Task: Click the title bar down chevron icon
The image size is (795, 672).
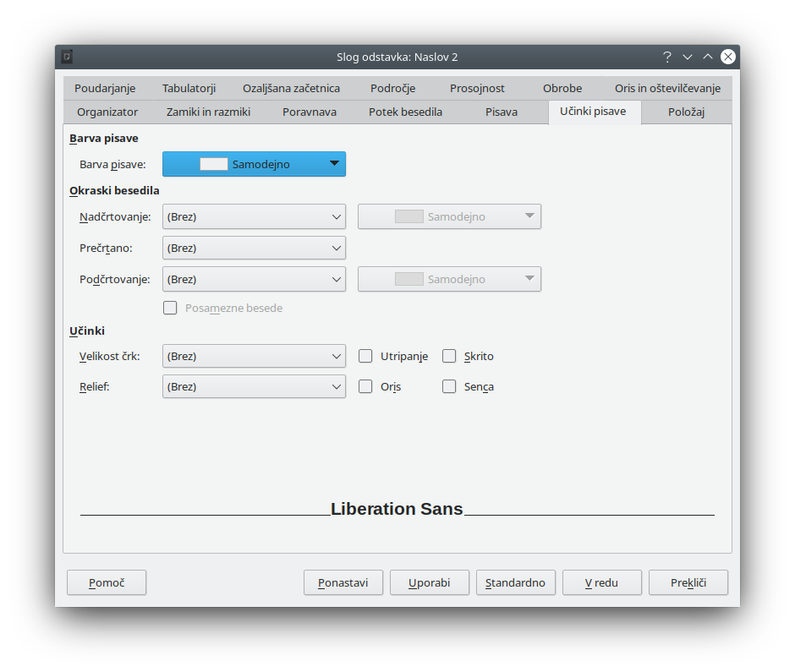Action: click(688, 57)
